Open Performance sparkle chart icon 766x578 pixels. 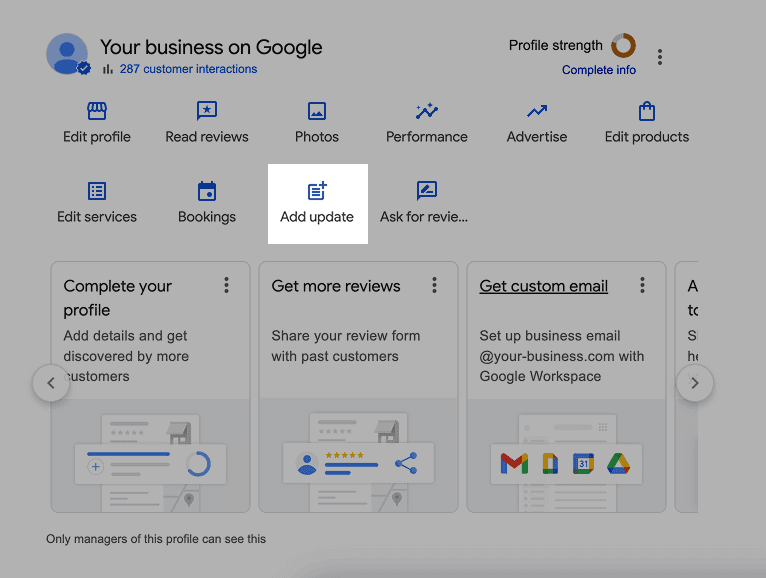tap(427, 111)
